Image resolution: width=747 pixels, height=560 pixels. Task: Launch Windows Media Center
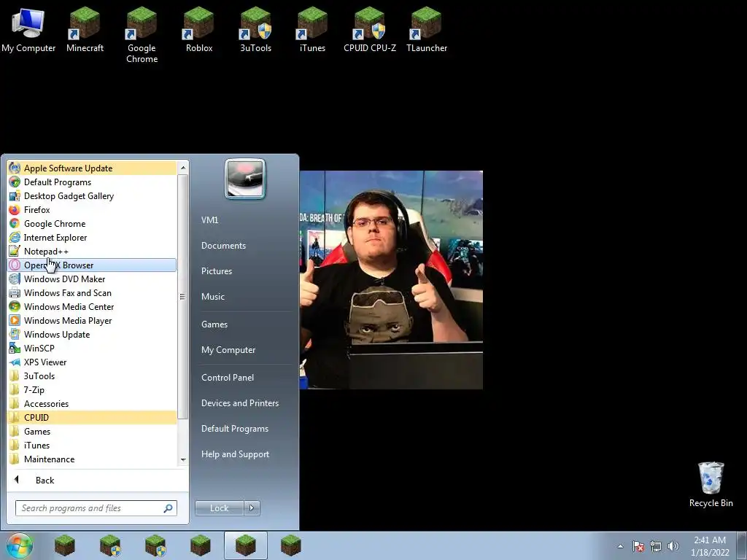[92, 307]
